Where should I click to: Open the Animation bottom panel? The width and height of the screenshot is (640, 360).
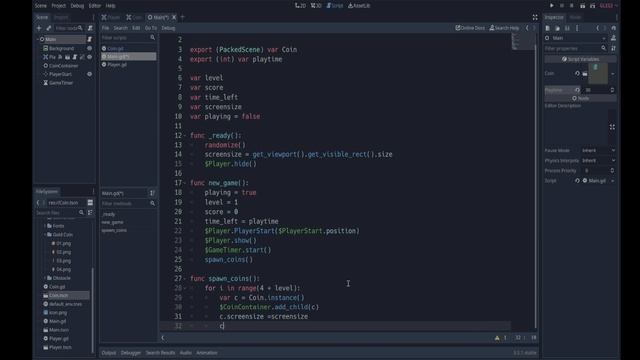(207, 353)
